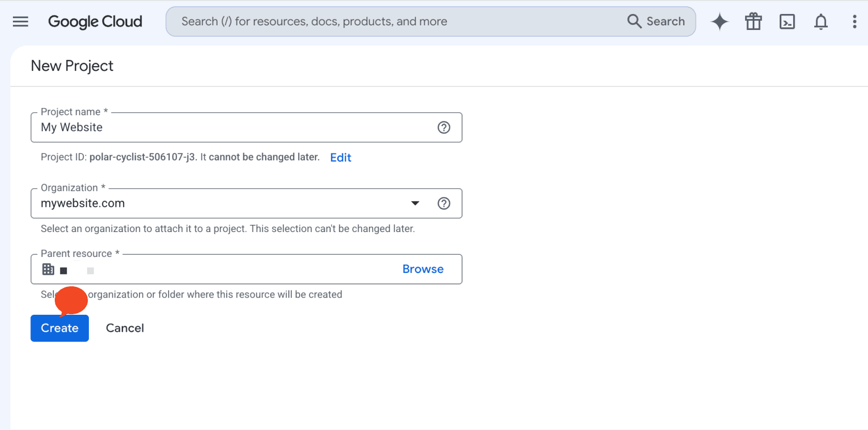Focus the Project name input field
Screen dimensions: 868x430
pos(246,128)
